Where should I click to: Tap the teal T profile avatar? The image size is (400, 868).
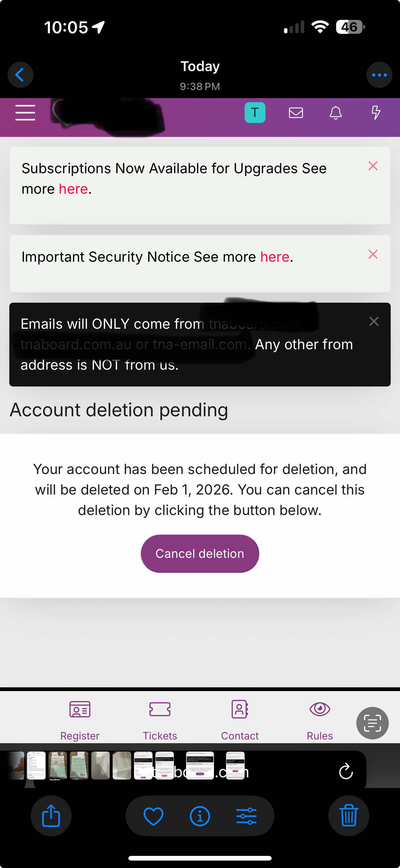255,113
